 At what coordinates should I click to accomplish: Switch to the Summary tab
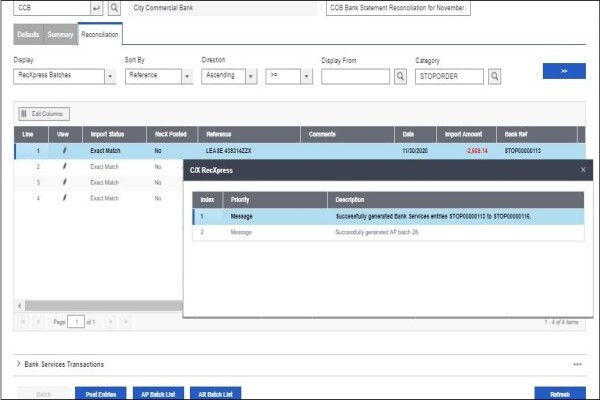coord(60,34)
